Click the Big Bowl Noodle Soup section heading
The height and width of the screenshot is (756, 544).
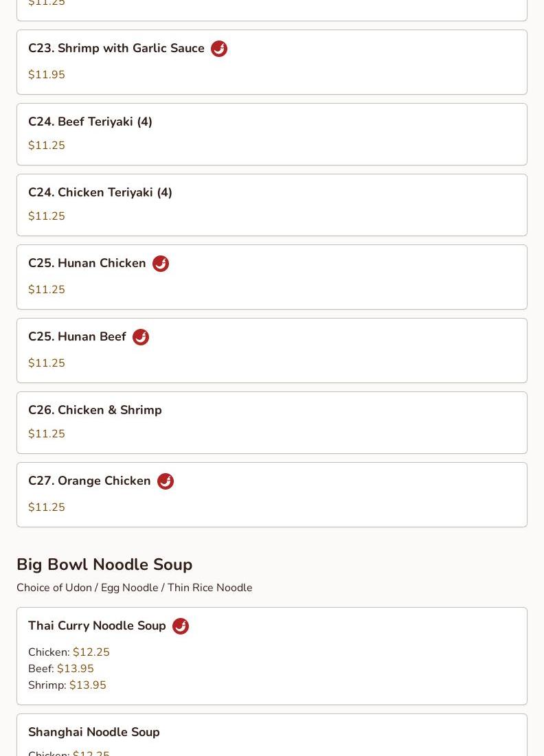pyautogui.click(x=104, y=564)
